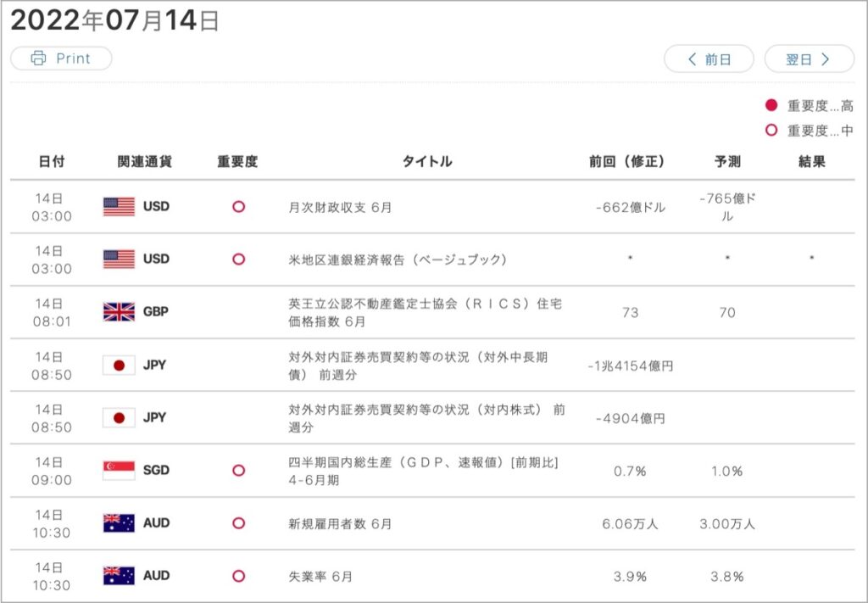Click the タイトル column header
868x603 pixels.
coord(427,161)
